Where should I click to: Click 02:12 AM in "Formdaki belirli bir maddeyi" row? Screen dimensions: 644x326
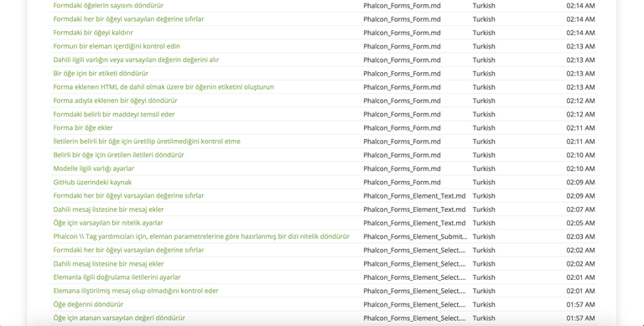(580, 114)
